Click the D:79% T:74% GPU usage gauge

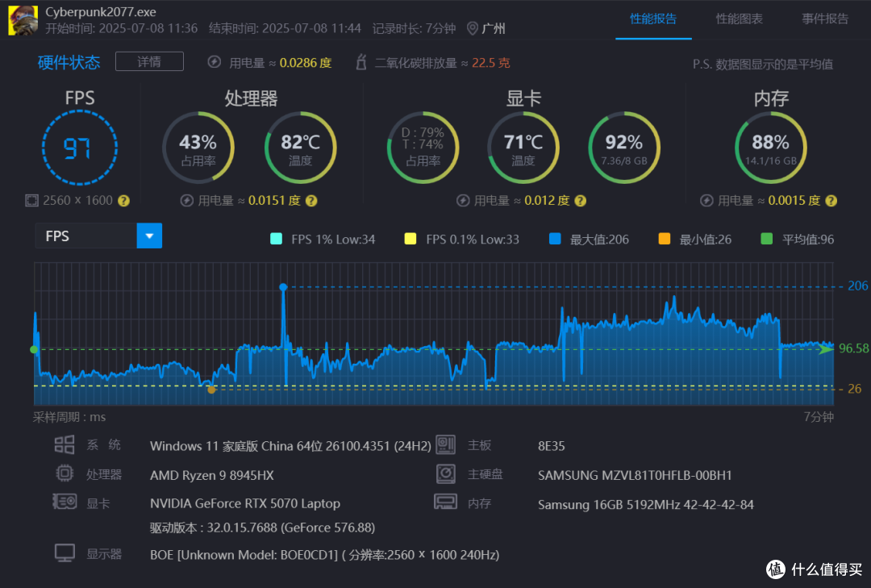[x=423, y=148]
